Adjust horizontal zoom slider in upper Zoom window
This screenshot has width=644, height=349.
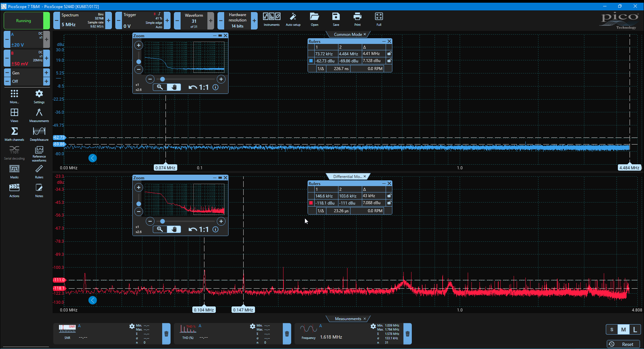(163, 79)
